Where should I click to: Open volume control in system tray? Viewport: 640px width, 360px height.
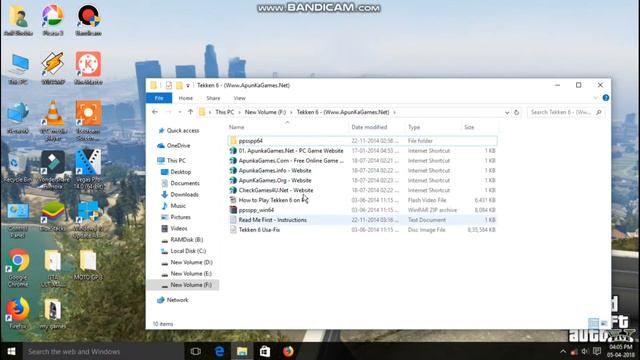tap(585, 351)
